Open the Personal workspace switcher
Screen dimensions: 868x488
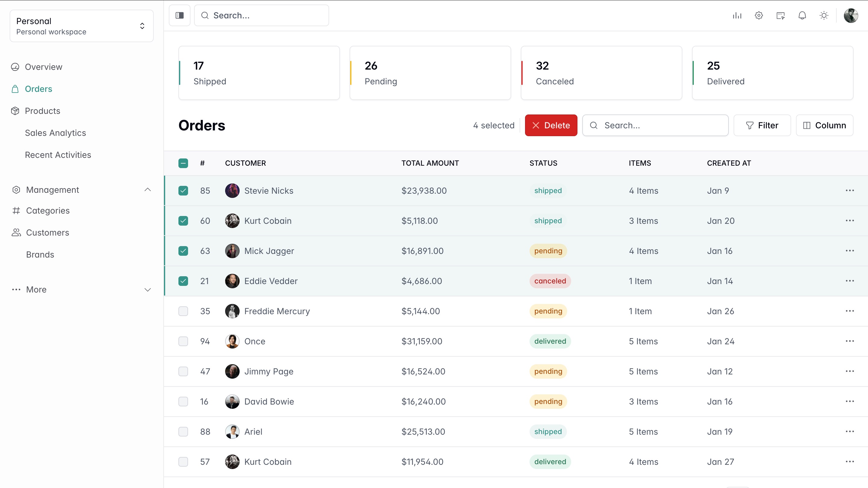tap(82, 26)
